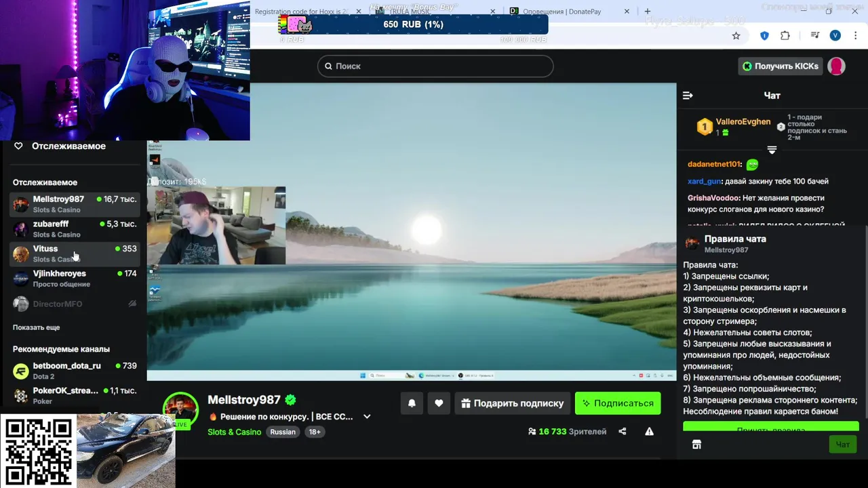
Task: Collapse chat with the arrow-lines icon
Action: (688, 96)
